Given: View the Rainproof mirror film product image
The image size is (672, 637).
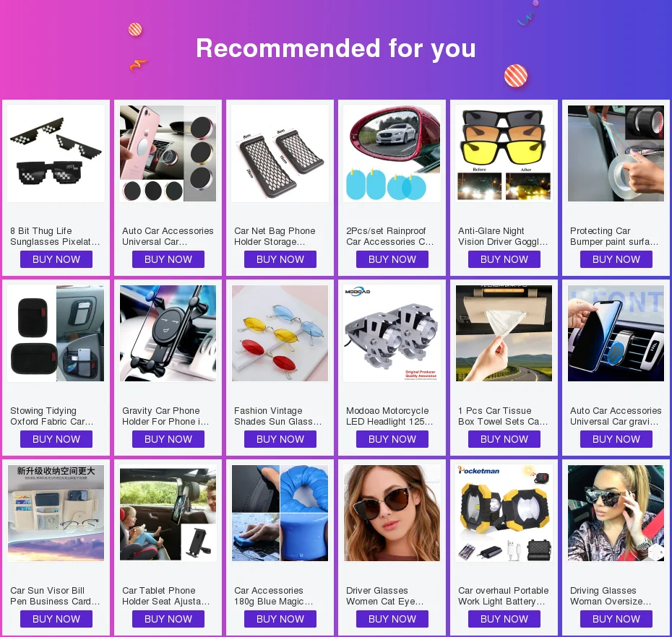Looking at the screenshot, I should pos(392,153).
